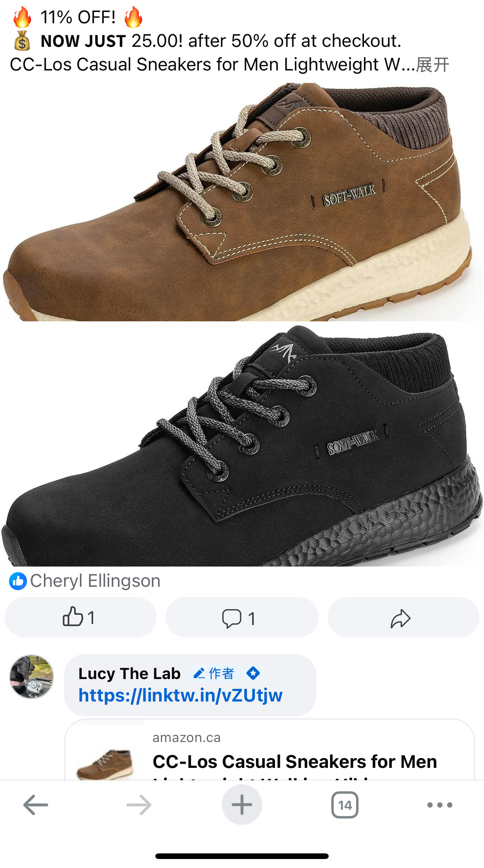
Task: Go back with the browser back arrow
Action: tap(36, 805)
